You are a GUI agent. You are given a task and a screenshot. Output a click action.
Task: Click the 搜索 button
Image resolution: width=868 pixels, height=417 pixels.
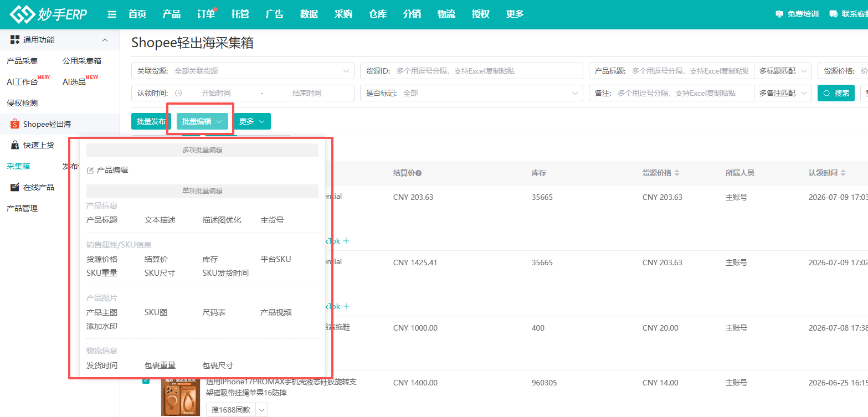(836, 93)
